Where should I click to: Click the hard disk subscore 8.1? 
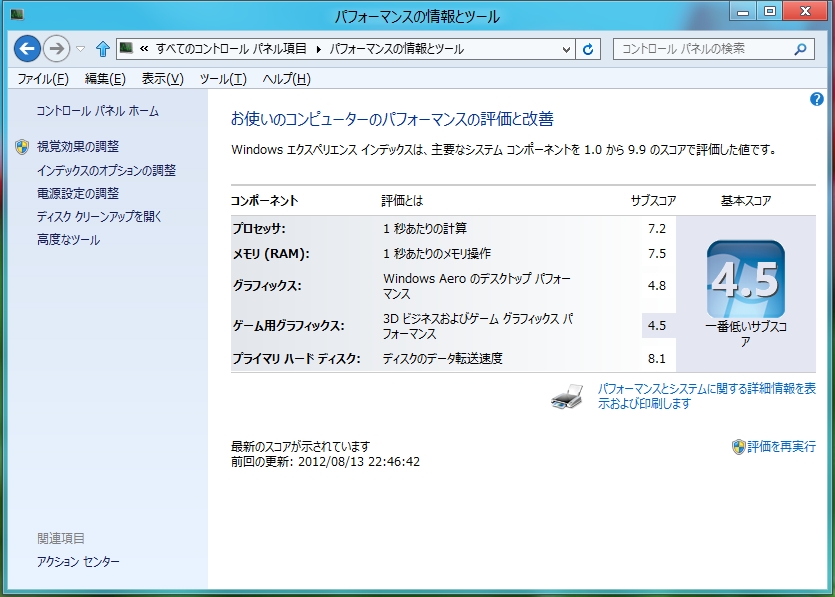pos(657,359)
